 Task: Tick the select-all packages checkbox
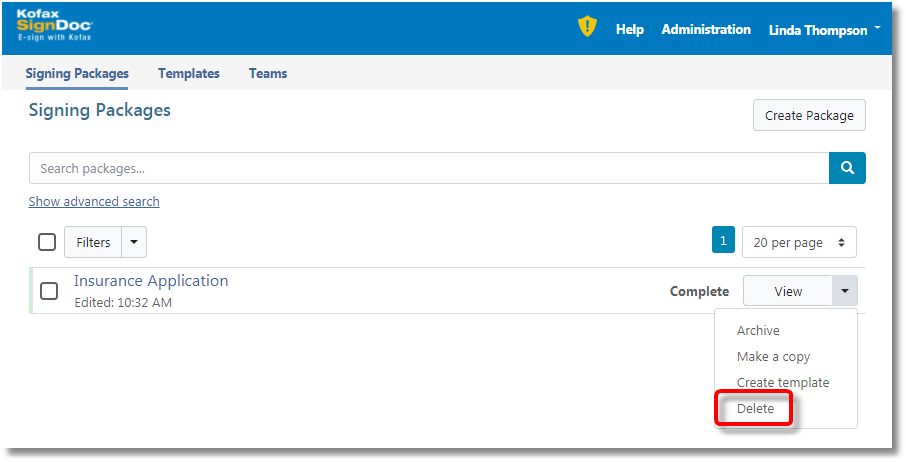pos(47,242)
